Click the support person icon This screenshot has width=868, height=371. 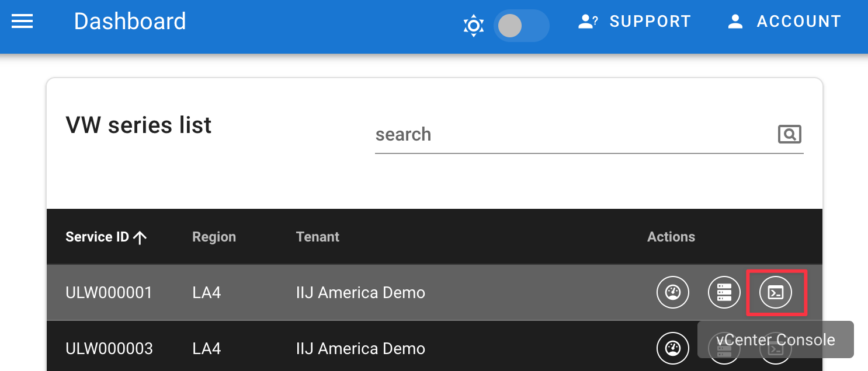point(587,22)
